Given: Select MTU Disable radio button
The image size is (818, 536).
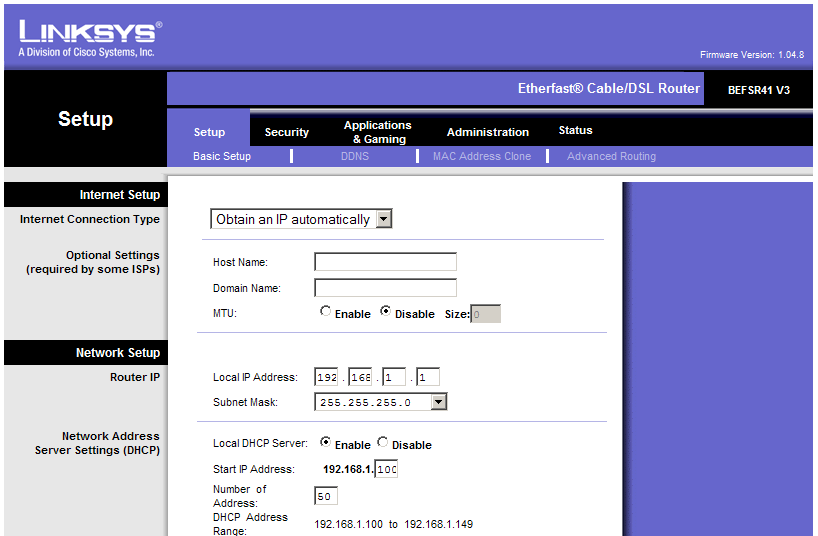Looking at the screenshot, I should [x=386, y=311].
